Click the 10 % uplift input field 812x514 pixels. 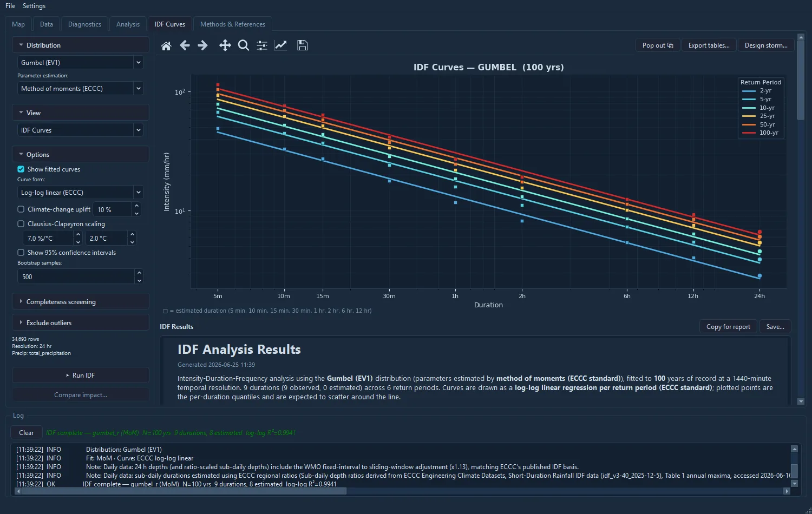(113, 209)
